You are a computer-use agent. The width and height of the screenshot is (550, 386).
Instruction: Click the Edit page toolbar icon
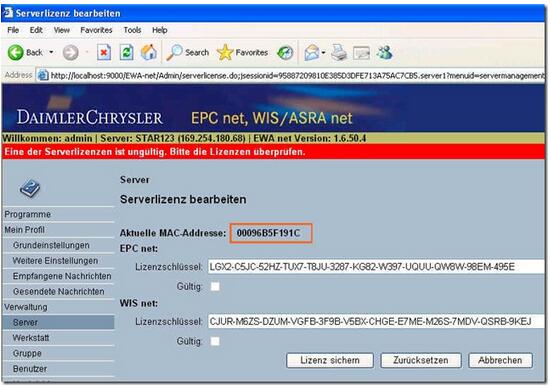point(361,53)
